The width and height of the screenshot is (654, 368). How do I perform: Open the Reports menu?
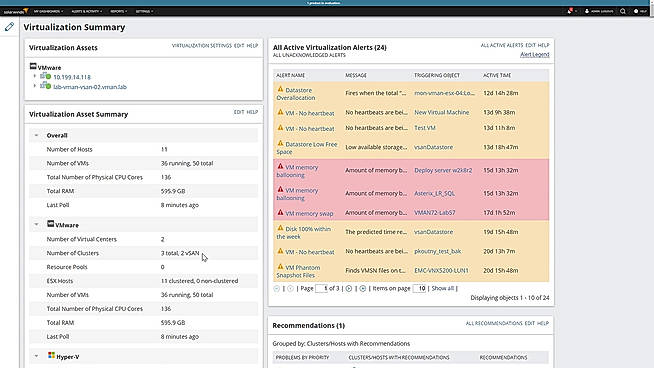(x=118, y=11)
